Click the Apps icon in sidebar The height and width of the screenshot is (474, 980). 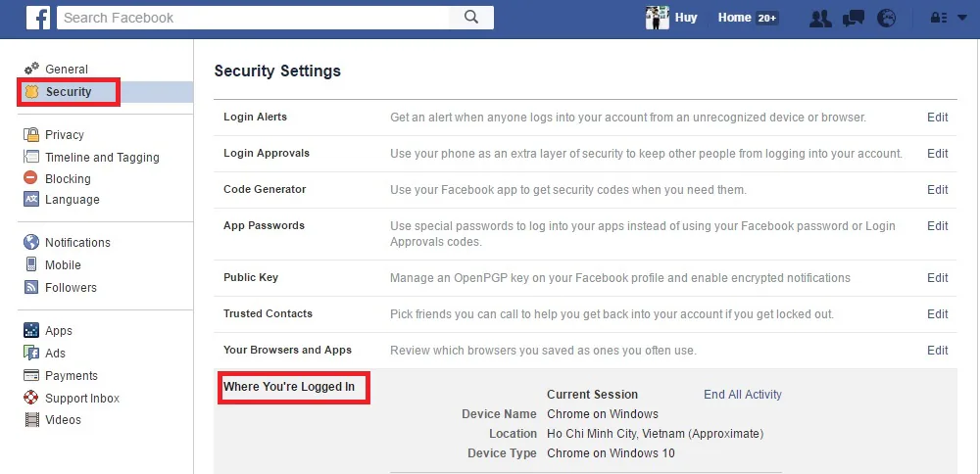point(31,330)
